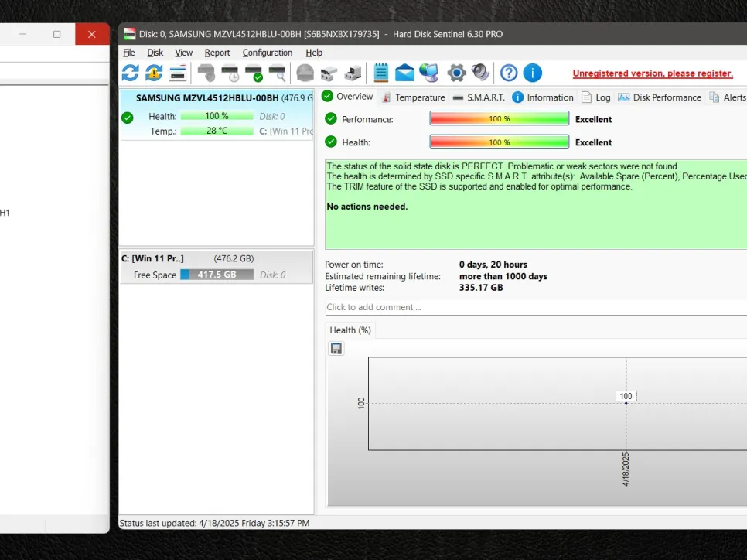Select the Health (%) chart tab
Viewport: 747px width, 560px height.
point(350,330)
